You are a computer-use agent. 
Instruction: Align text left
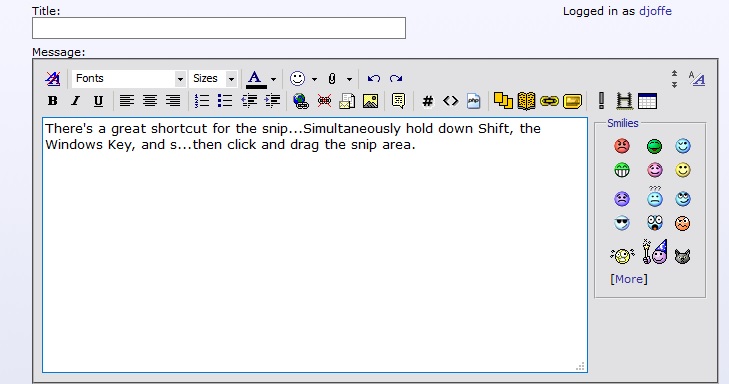pyautogui.click(x=126, y=100)
